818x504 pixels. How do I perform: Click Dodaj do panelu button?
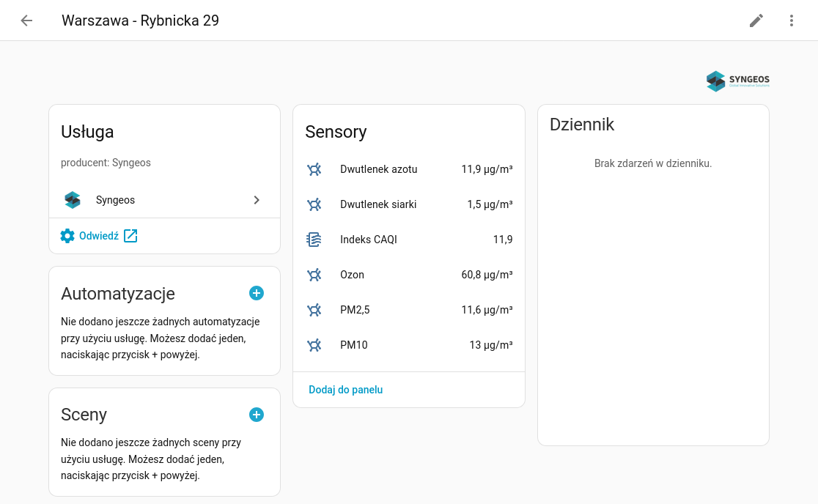(345, 390)
